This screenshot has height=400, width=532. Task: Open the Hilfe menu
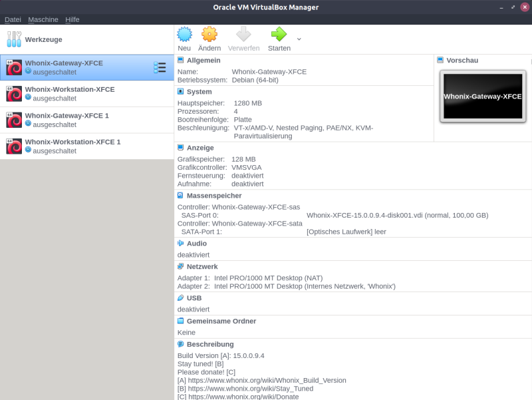coord(72,19)
